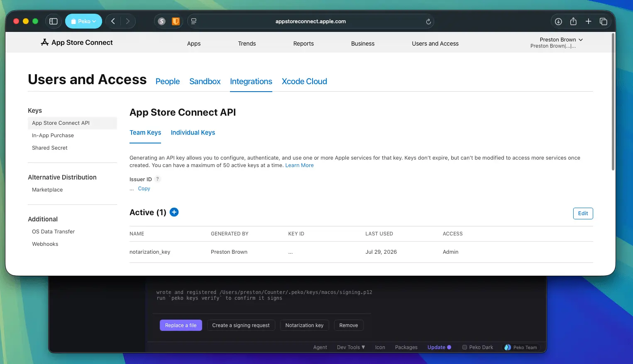633x364 pixels.
Task: Show the tab overview icon
Action: click(x=604, y=21)
